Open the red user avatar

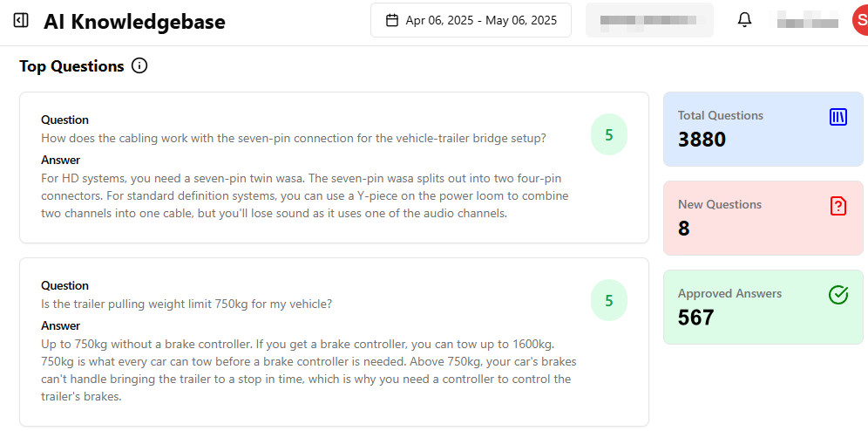[x=859, y=20]
